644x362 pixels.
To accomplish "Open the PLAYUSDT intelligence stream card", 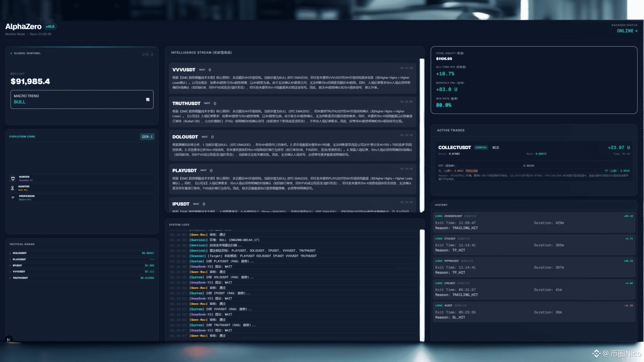I will (292, 179).
